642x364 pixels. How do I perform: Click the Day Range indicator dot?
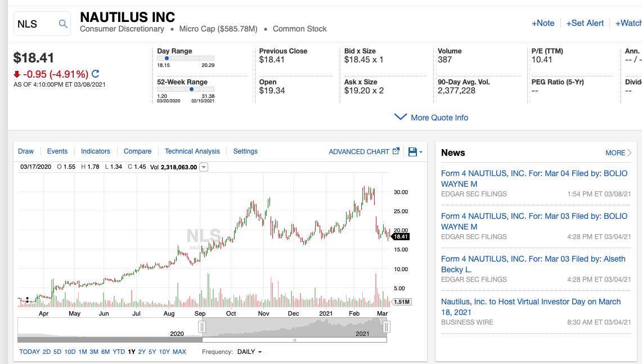click(167, 58)
